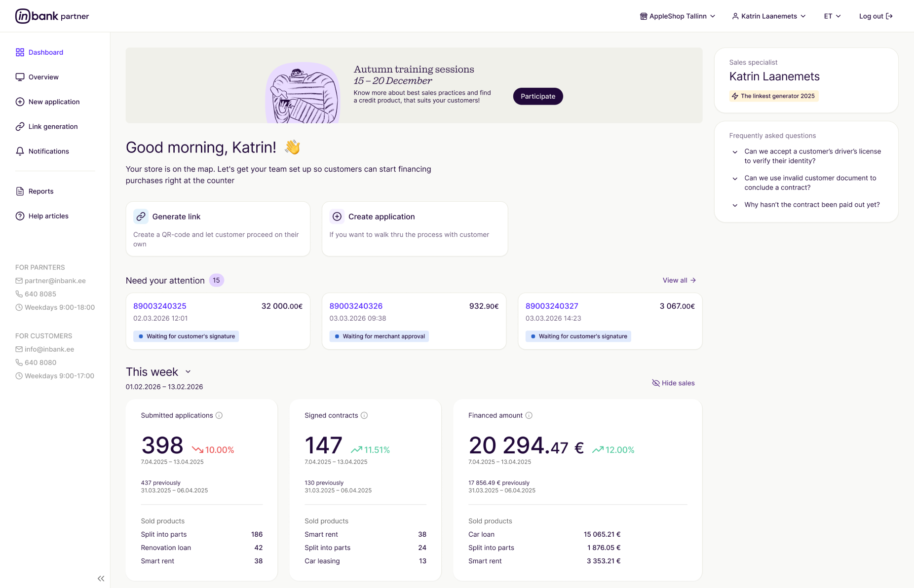
Task: Click the info icon next to Signed contracts
Action: 364,415
